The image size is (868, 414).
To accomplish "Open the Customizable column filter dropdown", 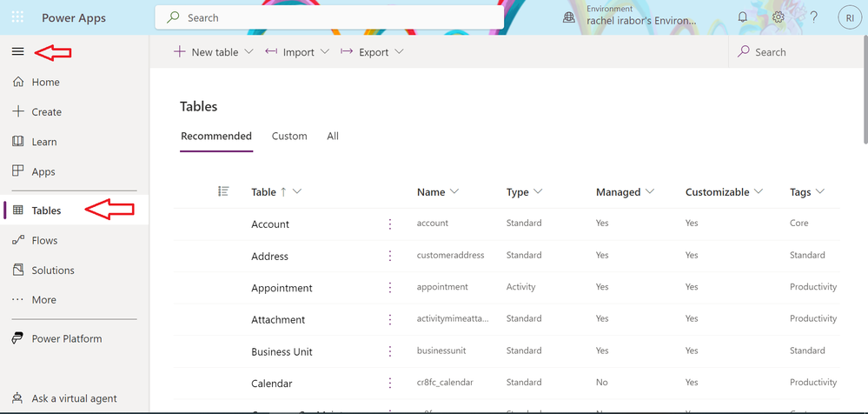I will pos(759,191).
